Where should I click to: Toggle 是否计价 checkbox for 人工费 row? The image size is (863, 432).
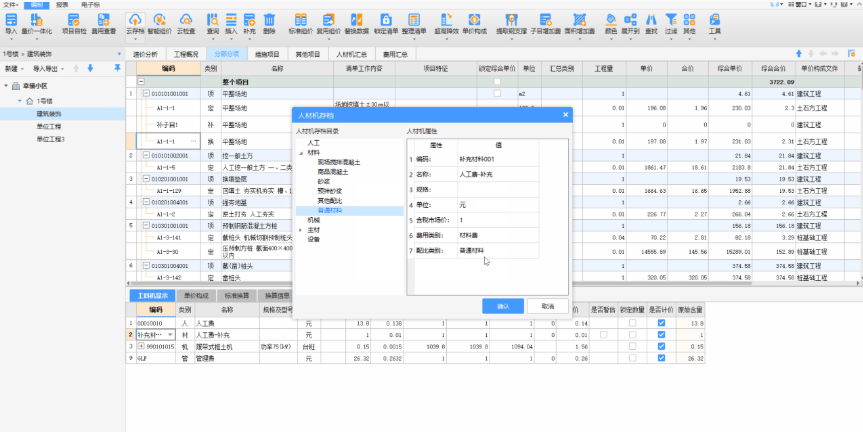tap(661, 324)
